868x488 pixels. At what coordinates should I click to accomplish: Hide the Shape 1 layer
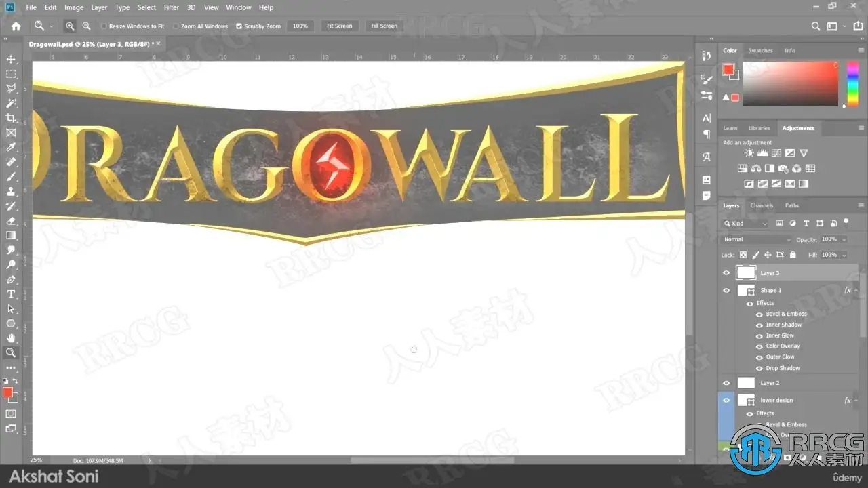[x=726, y=290]
